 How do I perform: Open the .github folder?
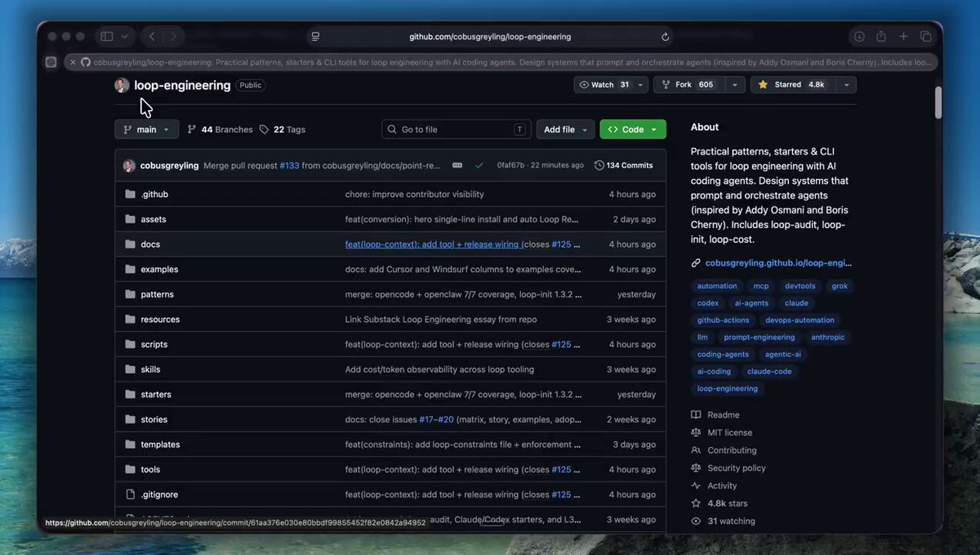coord(154,195)
